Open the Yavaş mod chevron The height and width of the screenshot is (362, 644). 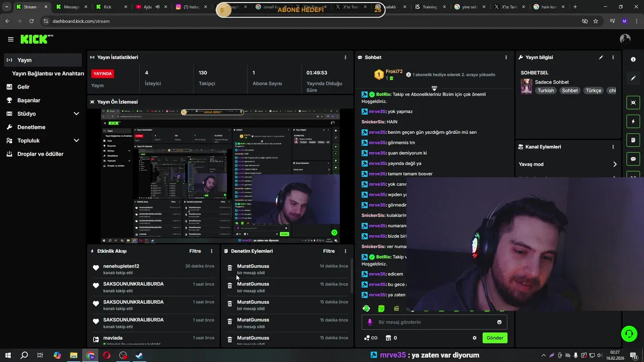tap(615, 164)
